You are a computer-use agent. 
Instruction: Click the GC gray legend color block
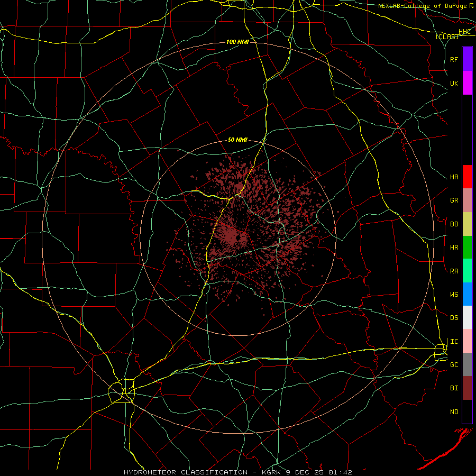point(467,364)
